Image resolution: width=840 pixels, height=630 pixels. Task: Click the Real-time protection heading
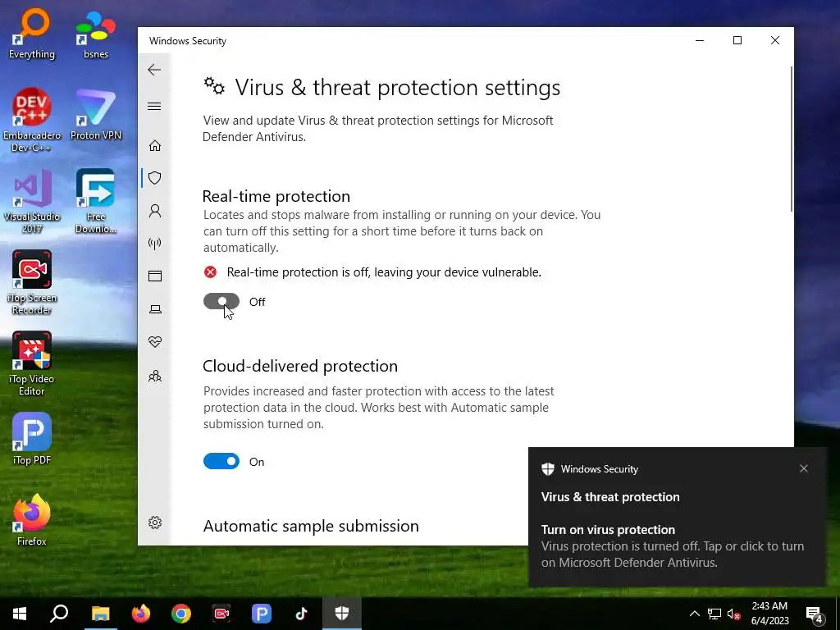pyautogui.click(x=276, y=196)
